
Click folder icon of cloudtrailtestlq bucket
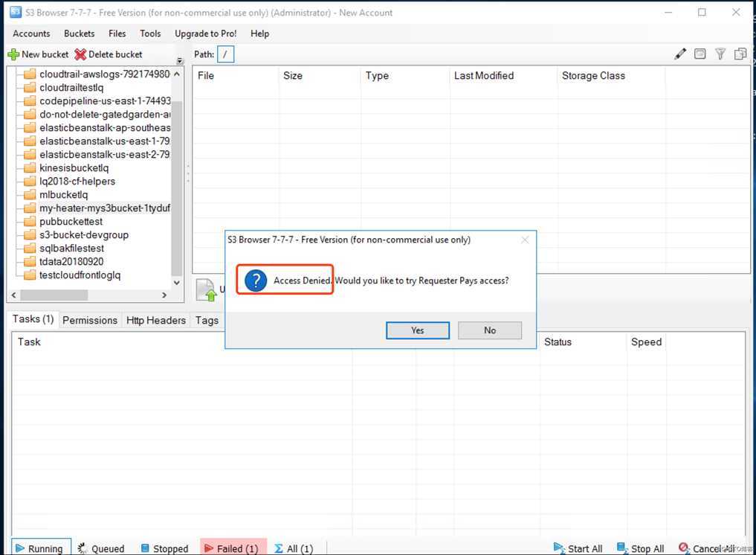pyautogui.click(x=30, y=87)
